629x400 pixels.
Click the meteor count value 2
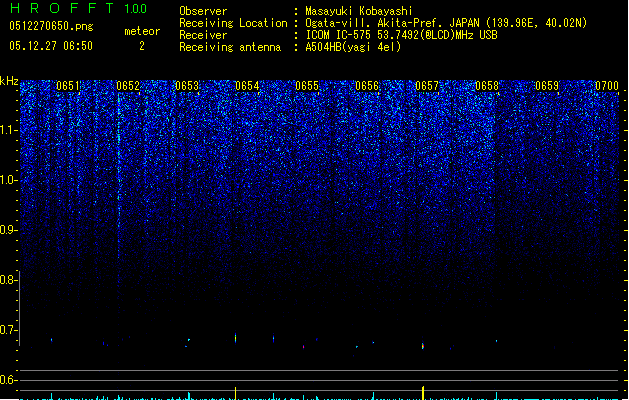142,46
